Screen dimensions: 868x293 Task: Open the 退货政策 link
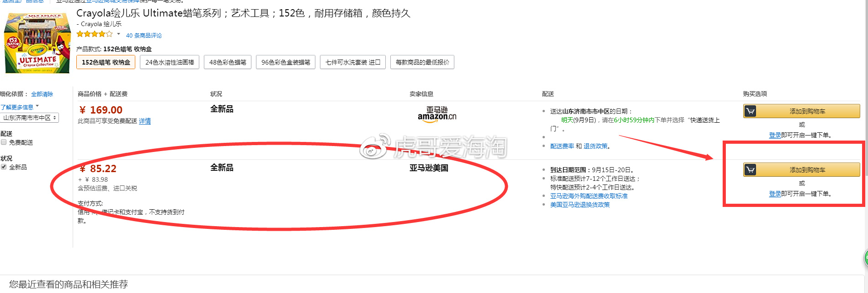596,146
